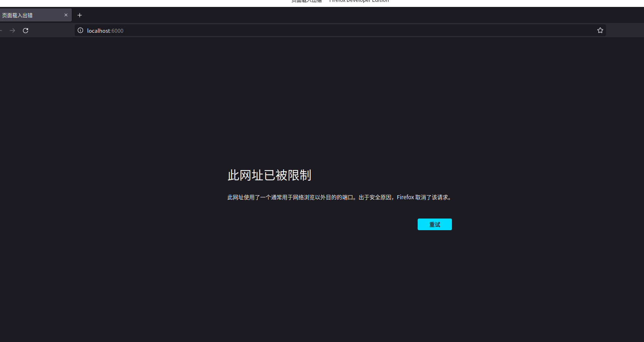This screenshot has width=644, height=342.
Task: Click the port number 6000 in URL
Action: 117,31
